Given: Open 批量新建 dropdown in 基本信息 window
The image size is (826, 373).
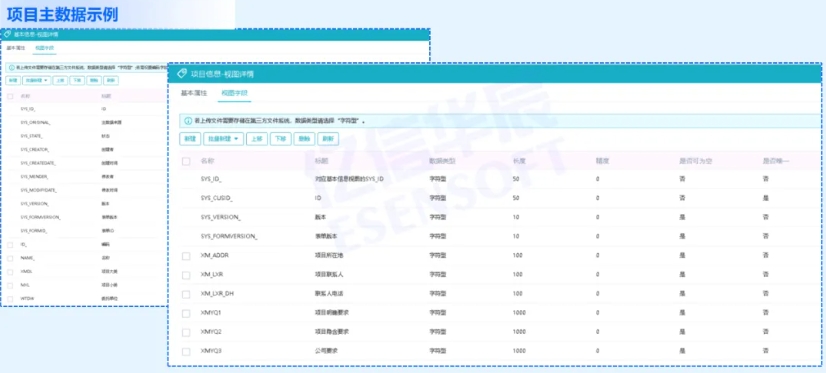Looking at the screenshot, I should [37, 81].
